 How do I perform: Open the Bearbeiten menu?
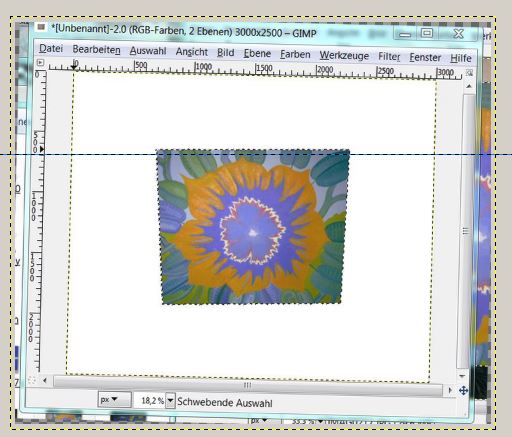tap(96, 50)
